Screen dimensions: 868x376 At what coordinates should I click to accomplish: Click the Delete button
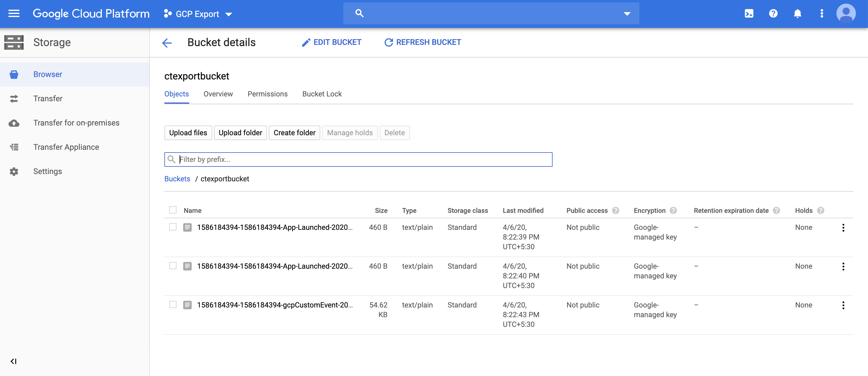pos(395,133)
